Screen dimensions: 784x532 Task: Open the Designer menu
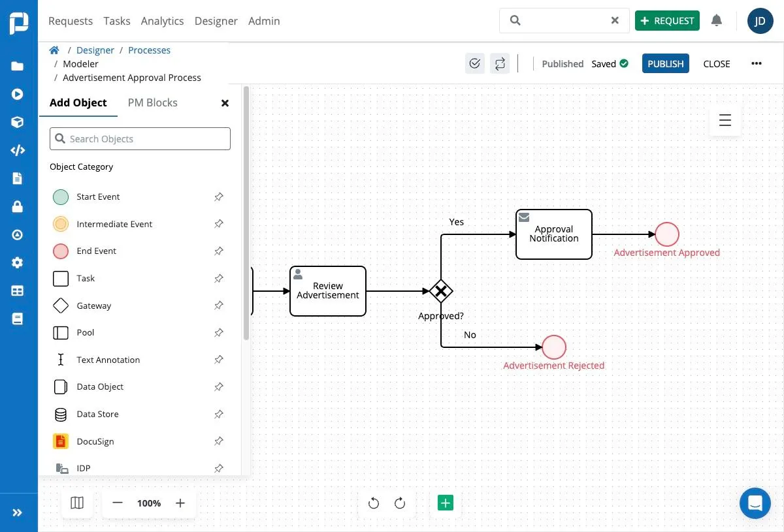(x=216, y=21)
